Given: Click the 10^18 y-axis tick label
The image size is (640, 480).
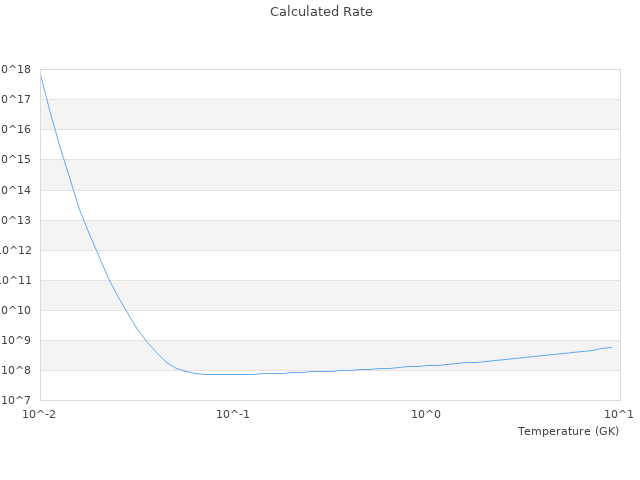Looking at the screenshot, I should (x=17, y=69).
